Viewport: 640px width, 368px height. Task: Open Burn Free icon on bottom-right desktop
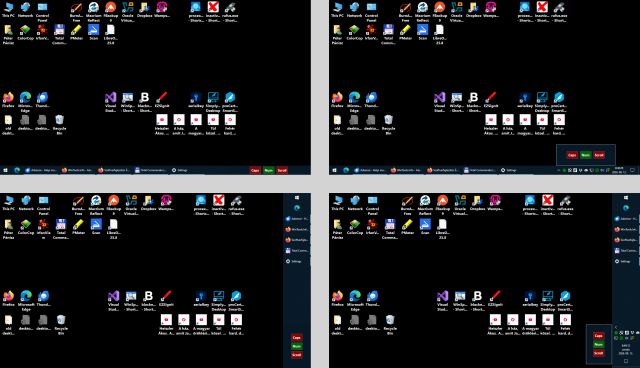(407, 204)
